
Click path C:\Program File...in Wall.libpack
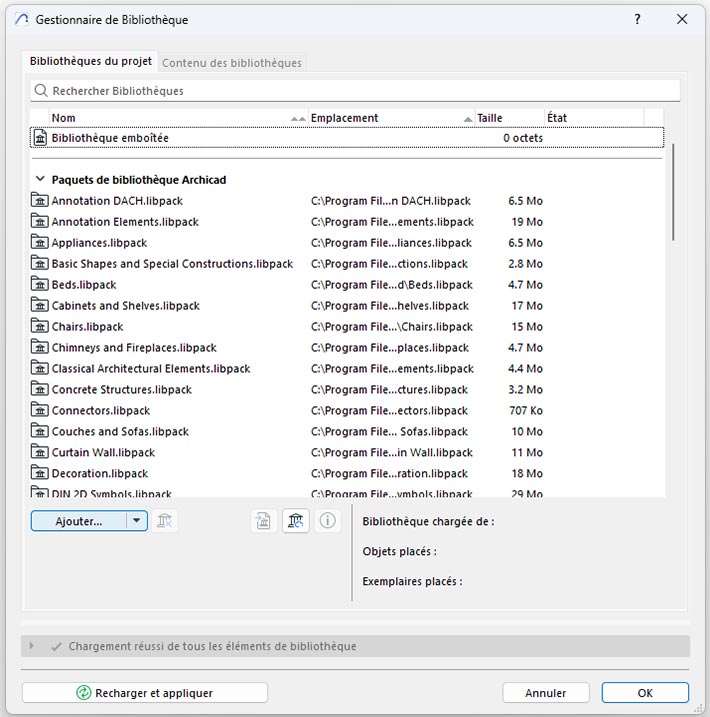tap(392, 453)
